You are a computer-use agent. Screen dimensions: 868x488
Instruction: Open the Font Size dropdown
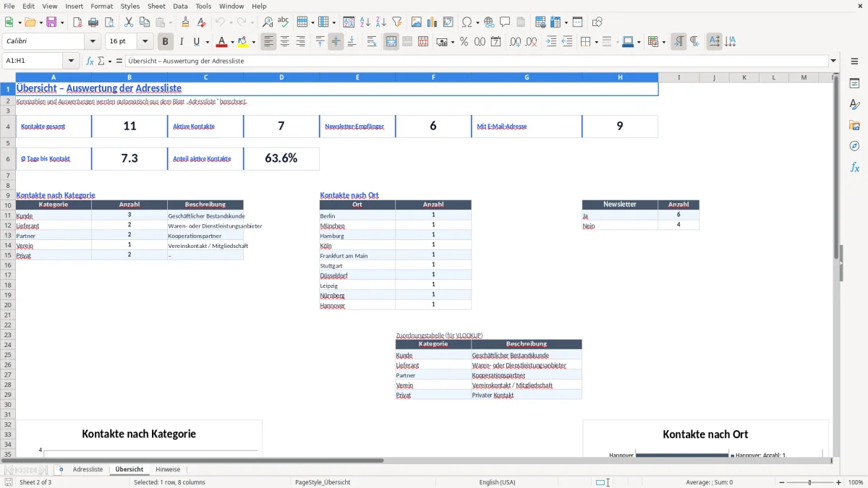pos(145,42)
